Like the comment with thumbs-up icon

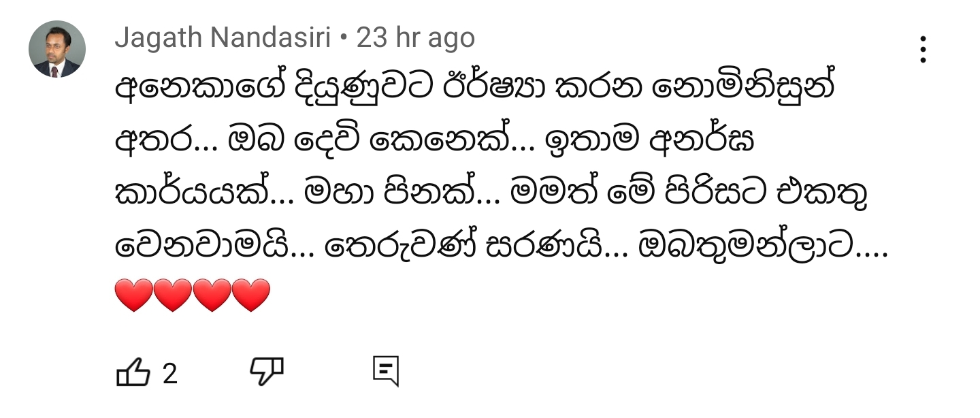[x=133, y=372]
